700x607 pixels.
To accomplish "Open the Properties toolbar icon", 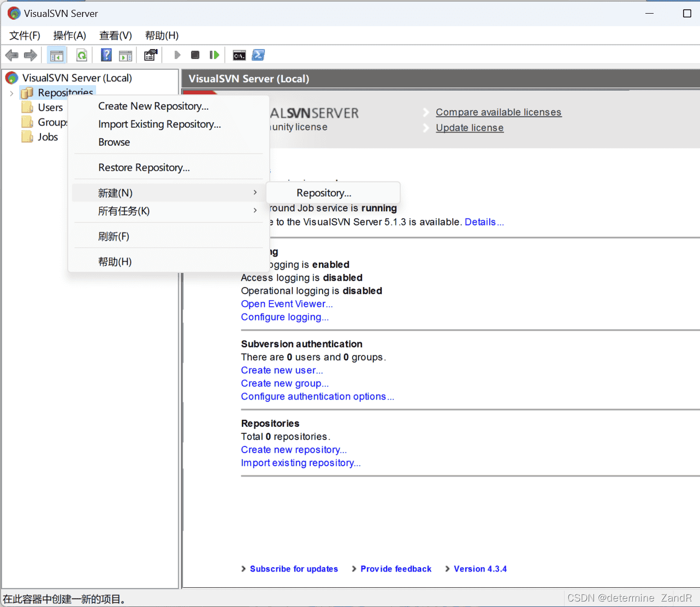I will tap(150, 55).
